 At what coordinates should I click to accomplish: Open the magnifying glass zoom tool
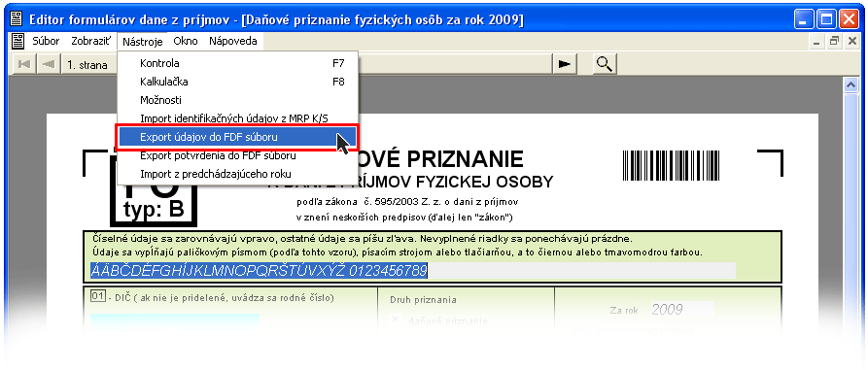(x=605, y=64)
